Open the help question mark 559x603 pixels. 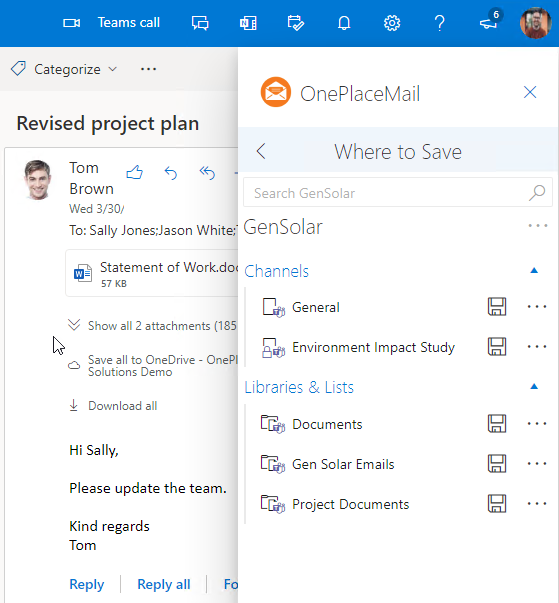(x=440, y=23)
